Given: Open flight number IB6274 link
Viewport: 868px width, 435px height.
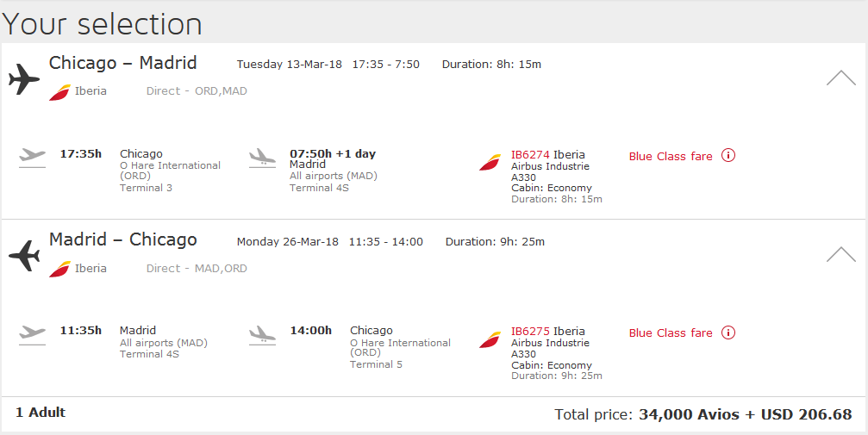Looking at the screenshot, I should (530, 155).
